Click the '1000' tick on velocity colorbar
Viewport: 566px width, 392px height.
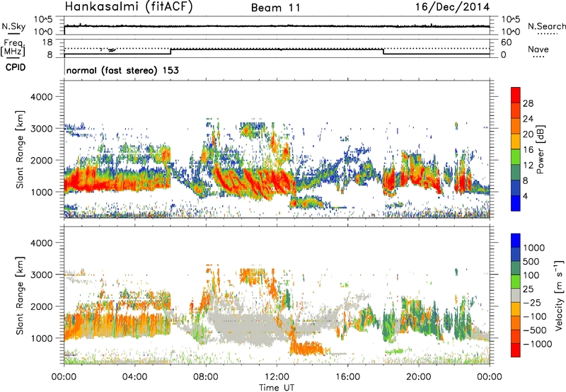534,248
